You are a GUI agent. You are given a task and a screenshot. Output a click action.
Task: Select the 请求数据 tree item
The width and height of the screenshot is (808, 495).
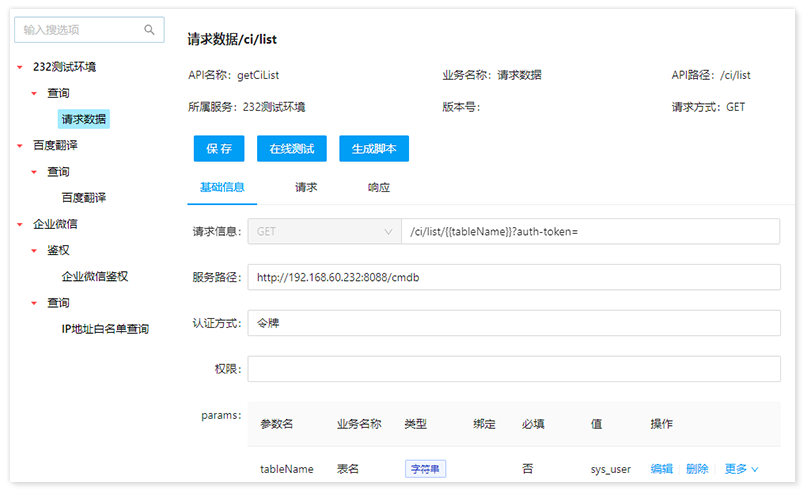84,119
